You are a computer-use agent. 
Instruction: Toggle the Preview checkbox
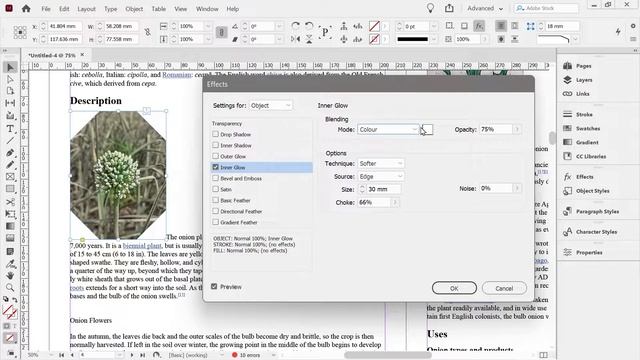click(214, 287)
